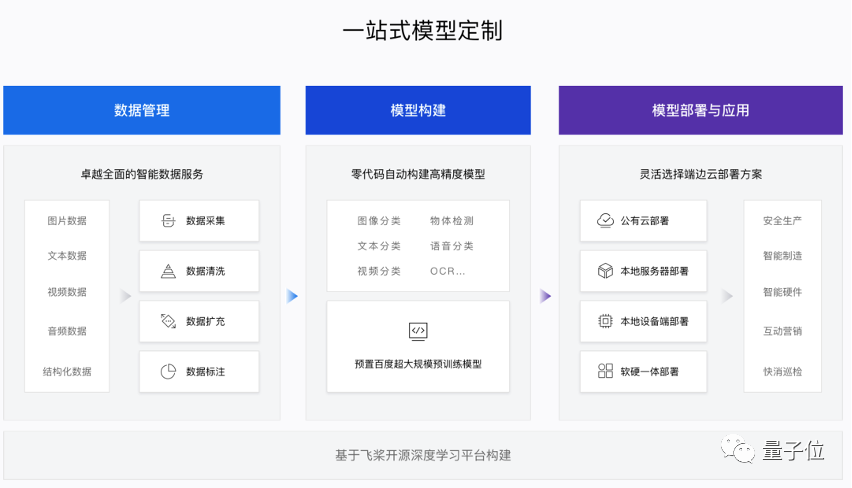Viewport: 852px width, 488px height.
Task: Click the 数据清洗 data cleaning icon
Action: click(x=168, y=271)
